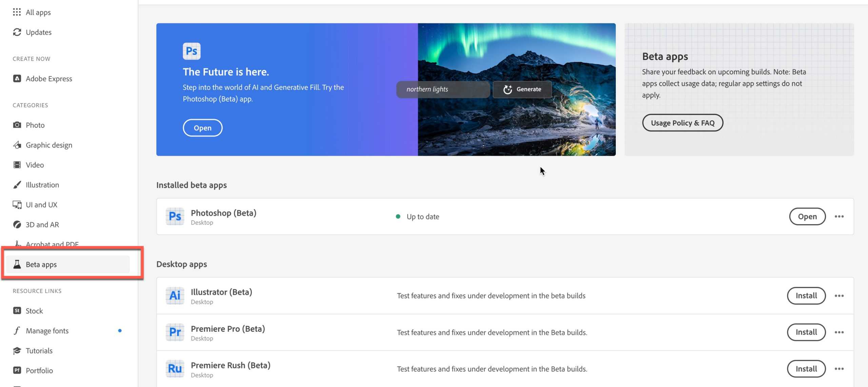868x387 pixels.
Task: Open more options for Photoshop (Beta)
Action: tap(839, 216)
